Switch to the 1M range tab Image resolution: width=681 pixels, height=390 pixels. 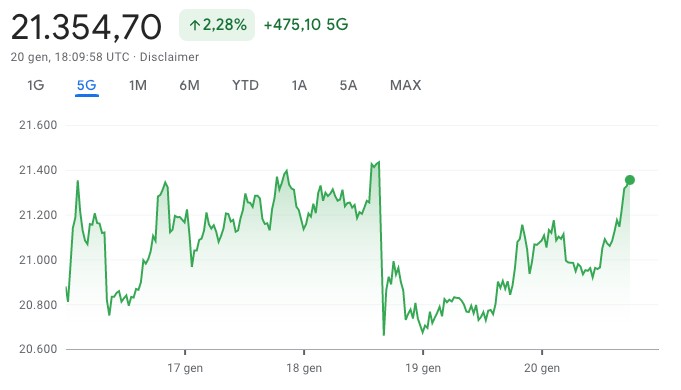[x=138, y=85]
